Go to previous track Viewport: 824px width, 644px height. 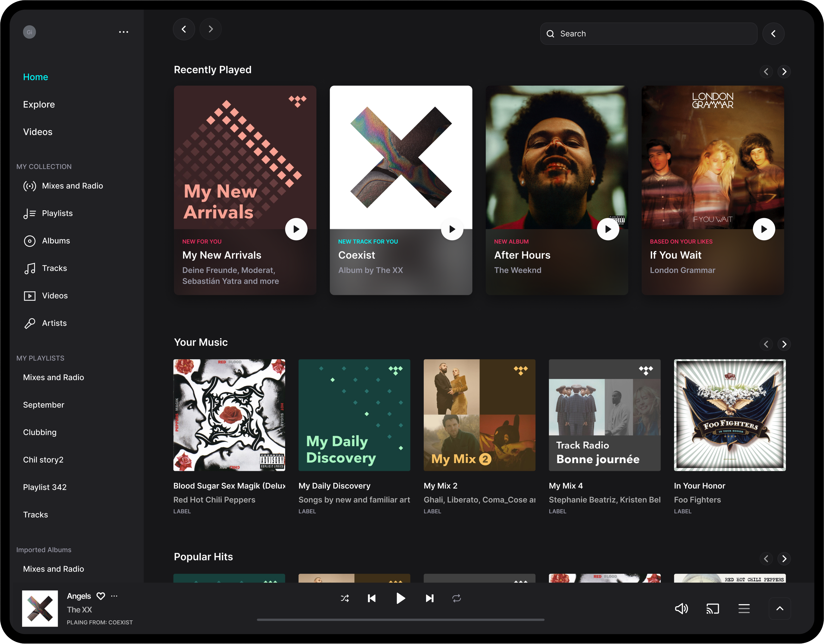(x=372, y=598)
